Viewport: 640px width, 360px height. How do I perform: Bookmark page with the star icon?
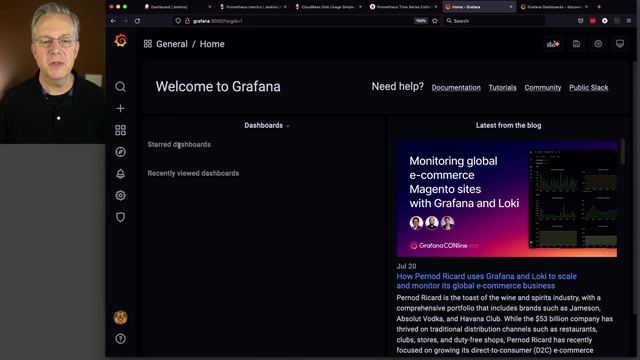[435, 21]
